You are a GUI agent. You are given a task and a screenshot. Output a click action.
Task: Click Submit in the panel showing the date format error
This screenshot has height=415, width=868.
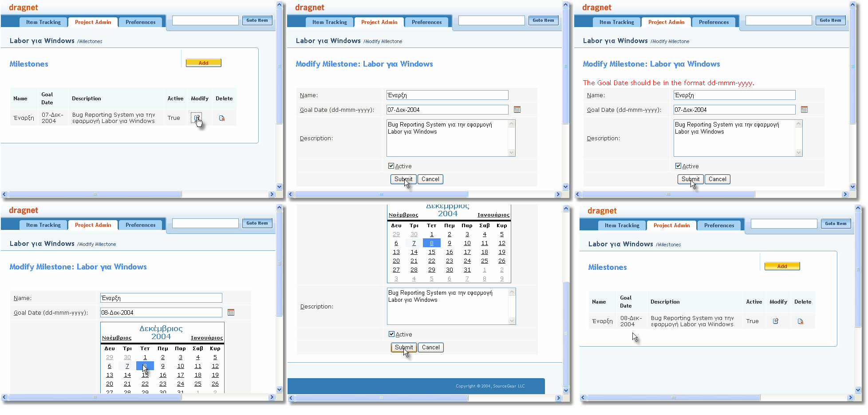tap(690, 179)
